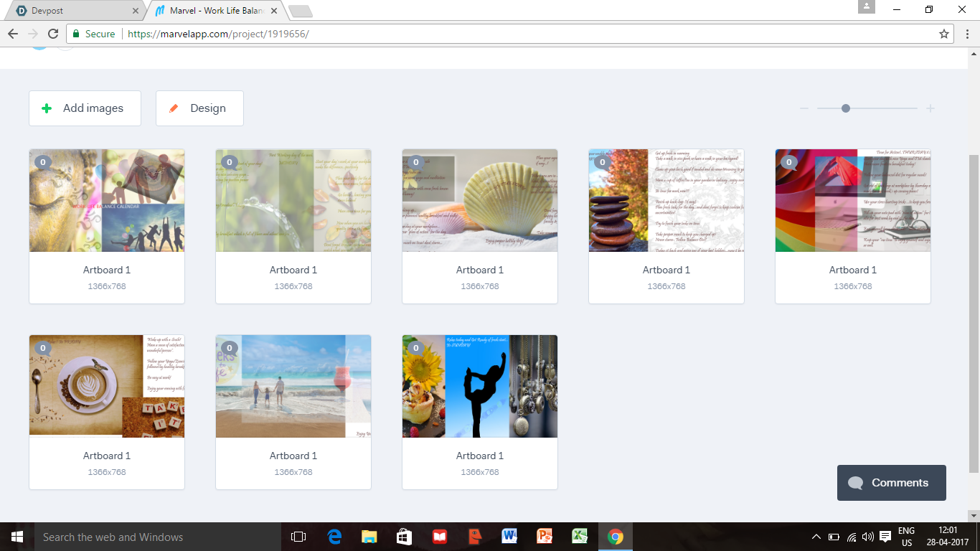Click the Add images button

pos(85,108)
